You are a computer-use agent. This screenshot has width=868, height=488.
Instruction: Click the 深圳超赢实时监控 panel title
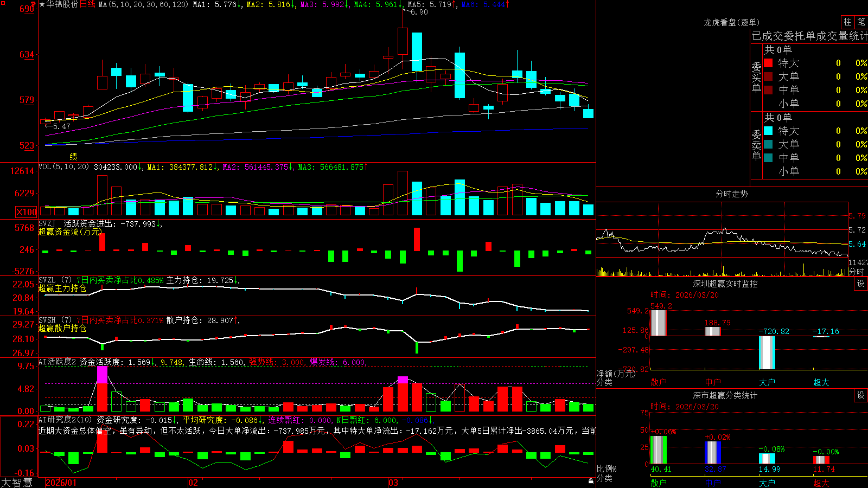point(725,284)
